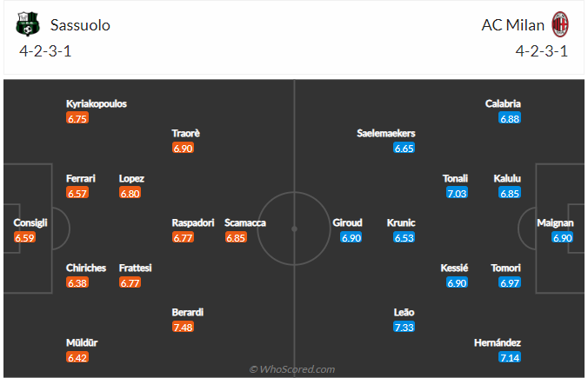Select Tomori's 6.97 rating badge
Screen dimensions: 588x378
(x=510, y=282)
